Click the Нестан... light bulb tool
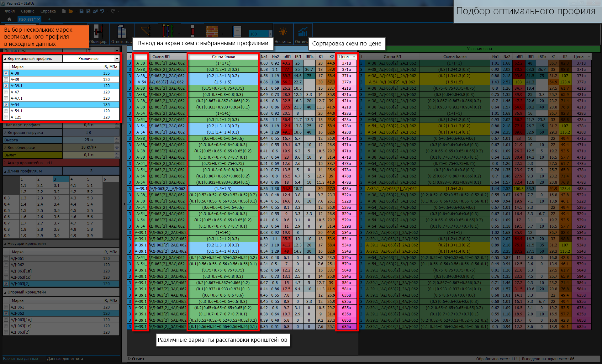Viewport: 602px width, 364px height. pyautogui.click(x=283, y=34)
